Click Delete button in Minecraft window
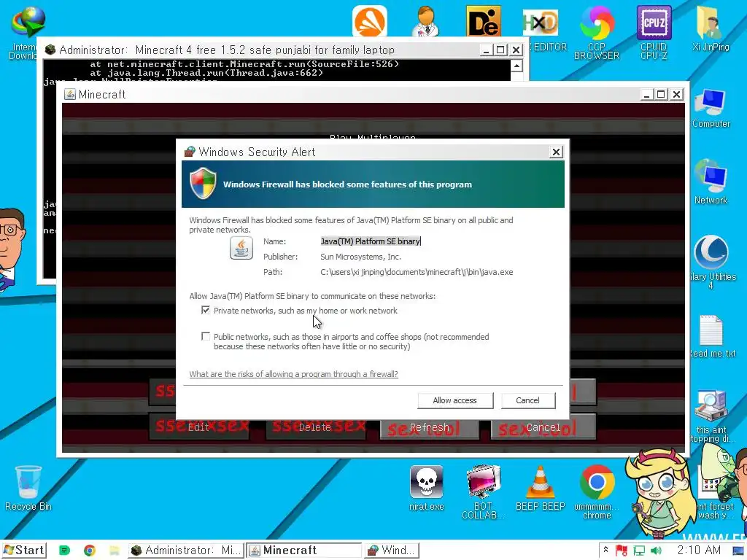This screenshot has width=747, height=560. tap(315, 427)
